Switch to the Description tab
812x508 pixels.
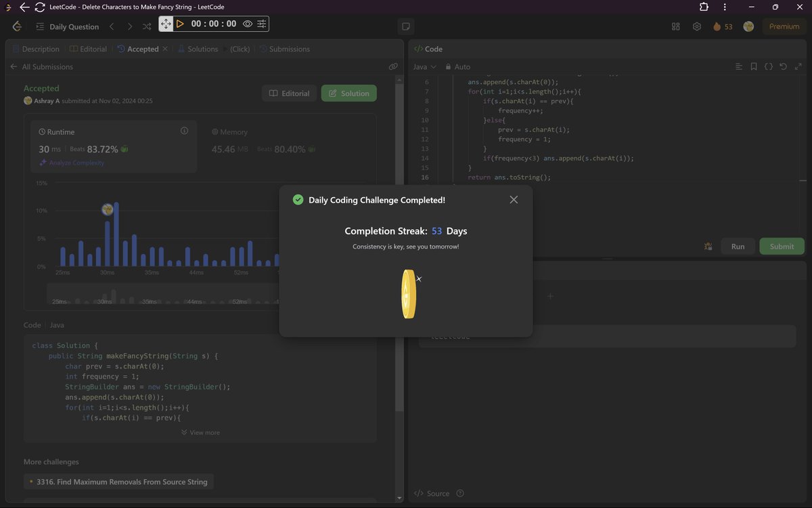[35, 49]
